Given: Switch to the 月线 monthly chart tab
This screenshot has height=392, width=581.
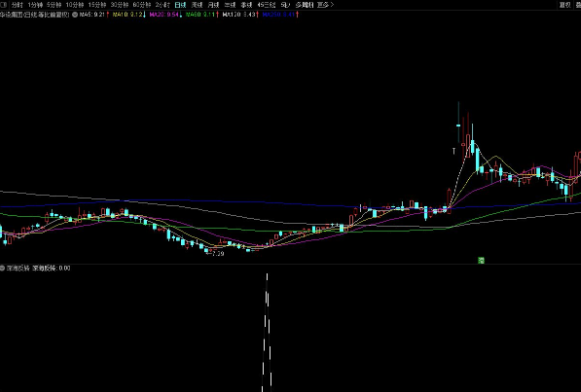Looking at the screenshot, I should (213, 5).
